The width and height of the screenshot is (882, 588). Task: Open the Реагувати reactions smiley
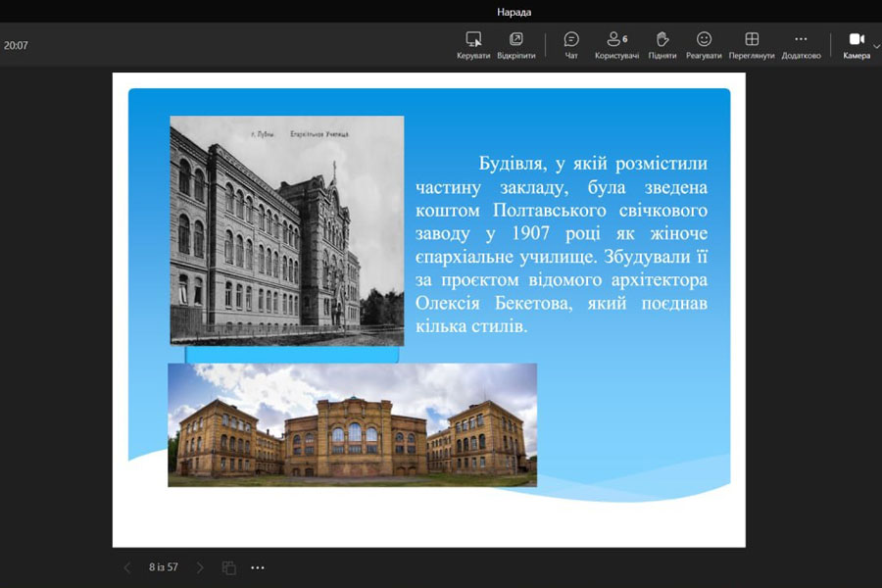click(x=704, y=44)
